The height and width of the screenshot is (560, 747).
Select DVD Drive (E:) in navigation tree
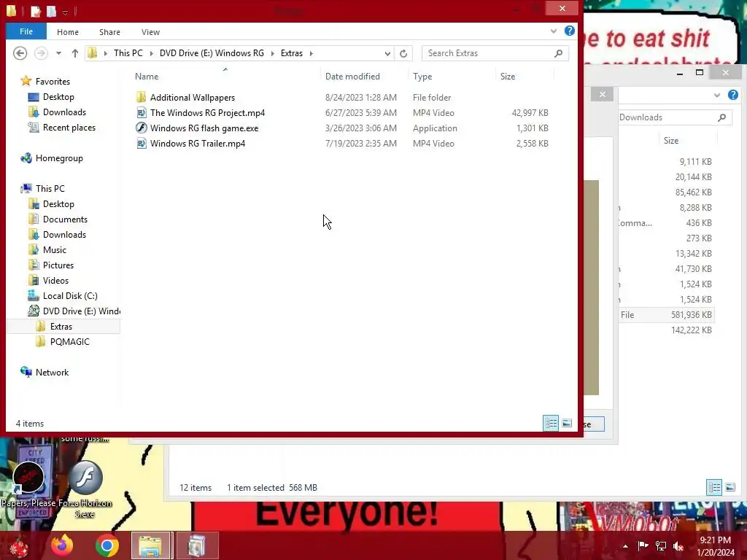(74, 311)
